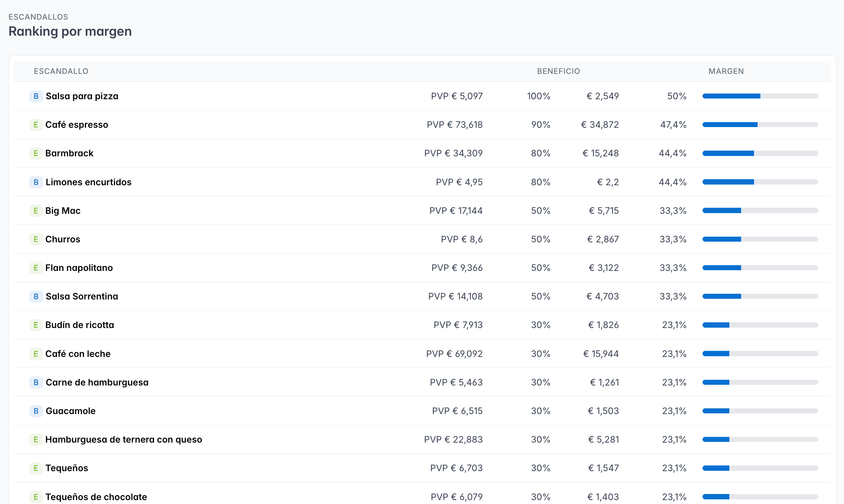Select the Carne de hamburguesa row name
The image size is (844, 504).
97,382
